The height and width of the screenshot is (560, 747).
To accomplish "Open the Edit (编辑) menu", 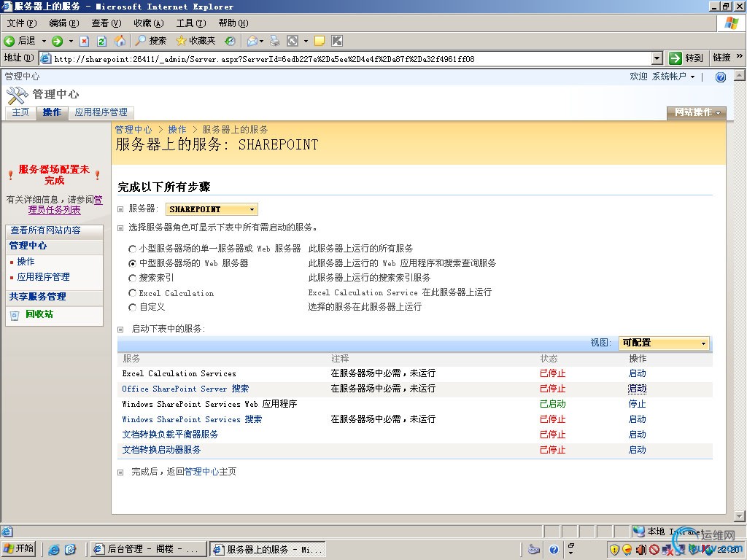I will [x=64, y=23].
